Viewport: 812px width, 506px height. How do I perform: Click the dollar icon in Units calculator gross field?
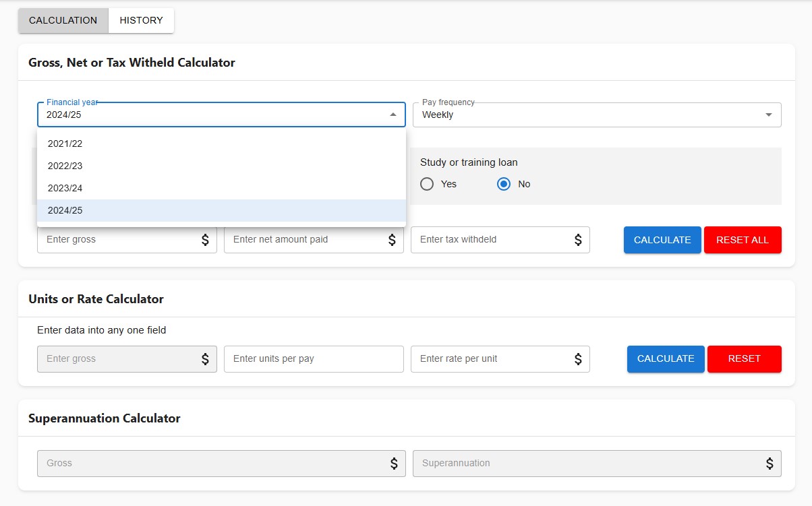tap(206, 359)
